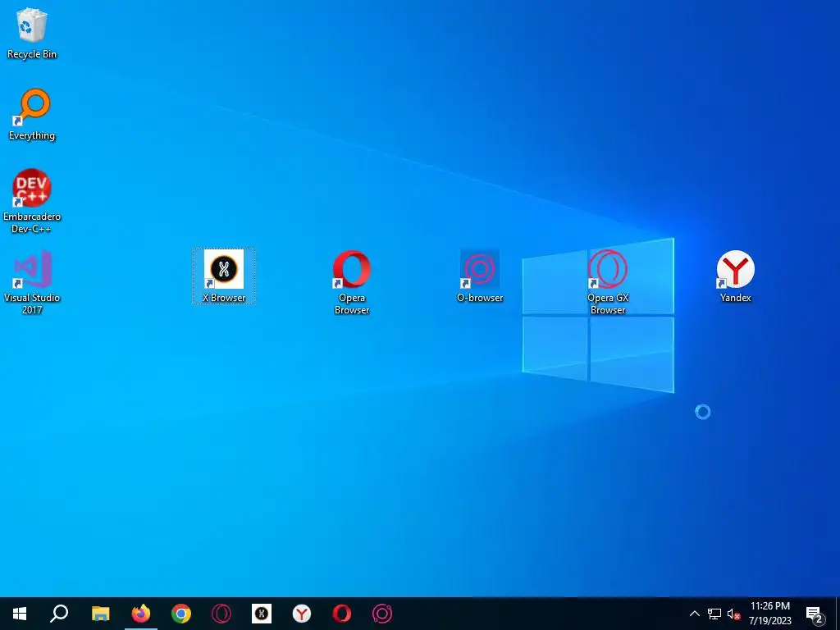
Task: Click the muted volume tray icon
Action: click(x=733, y=614)
